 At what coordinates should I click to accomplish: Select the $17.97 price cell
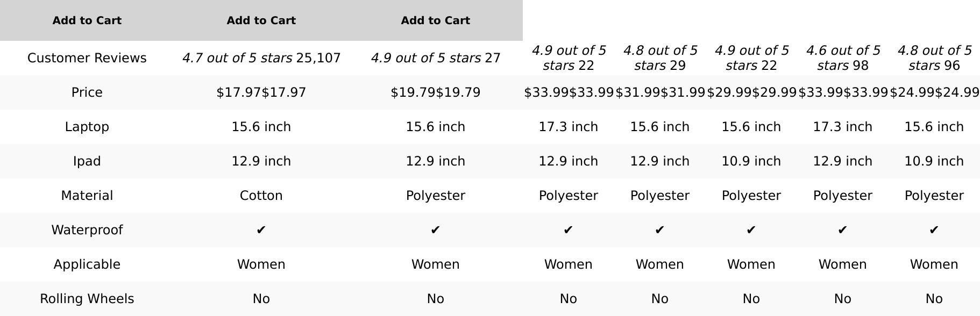[x=261, y=92]
